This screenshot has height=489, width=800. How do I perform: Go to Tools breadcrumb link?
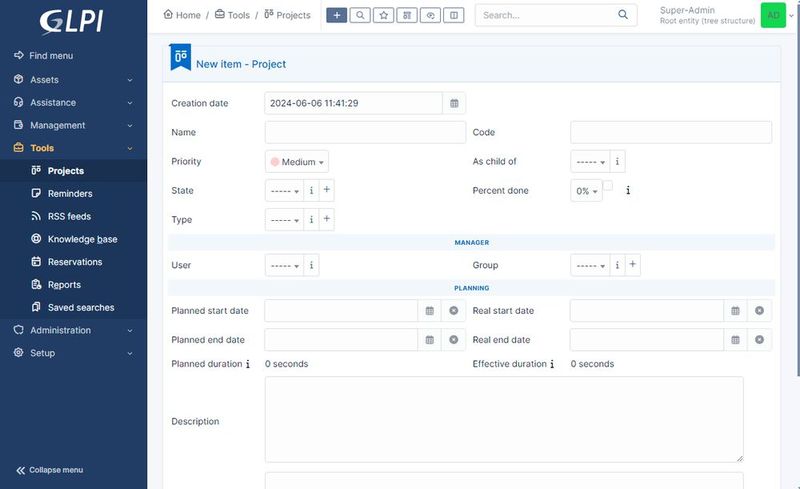pyautogui.click(x=232, y=15)
